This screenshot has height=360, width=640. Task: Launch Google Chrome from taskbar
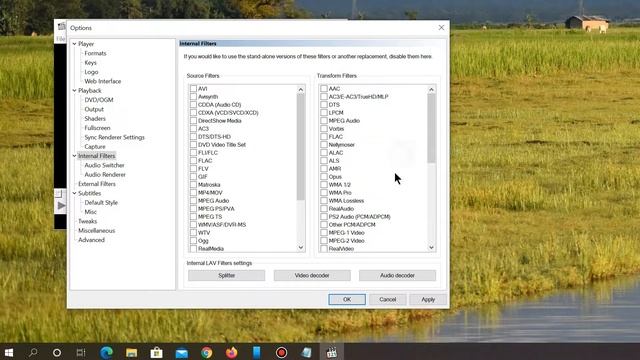click(207, 353)
